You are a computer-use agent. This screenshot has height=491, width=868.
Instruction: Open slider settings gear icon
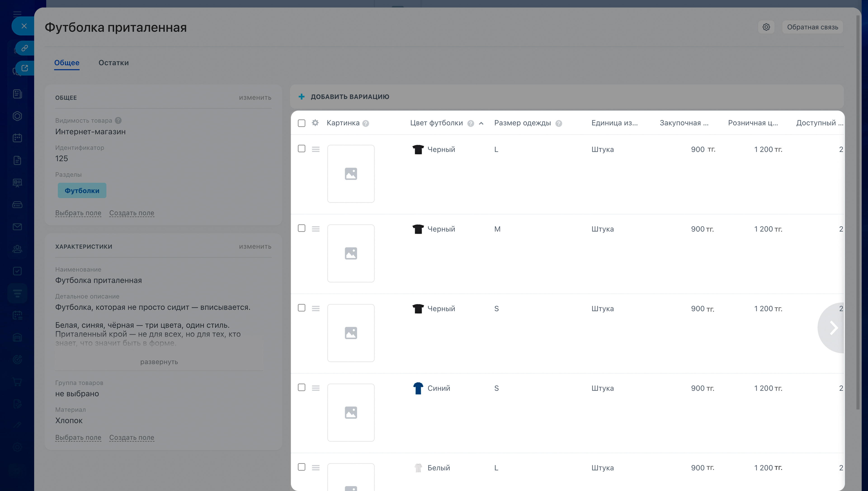point(766,27)
